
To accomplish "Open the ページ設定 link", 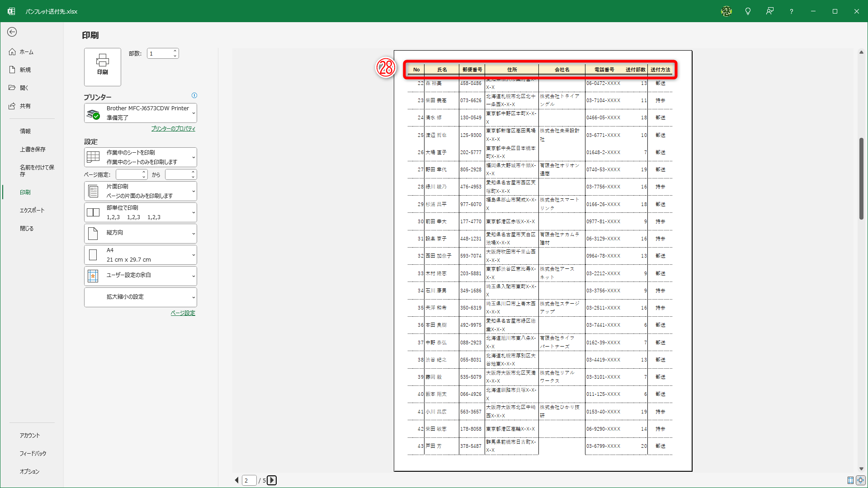I will tap(183, 313).
